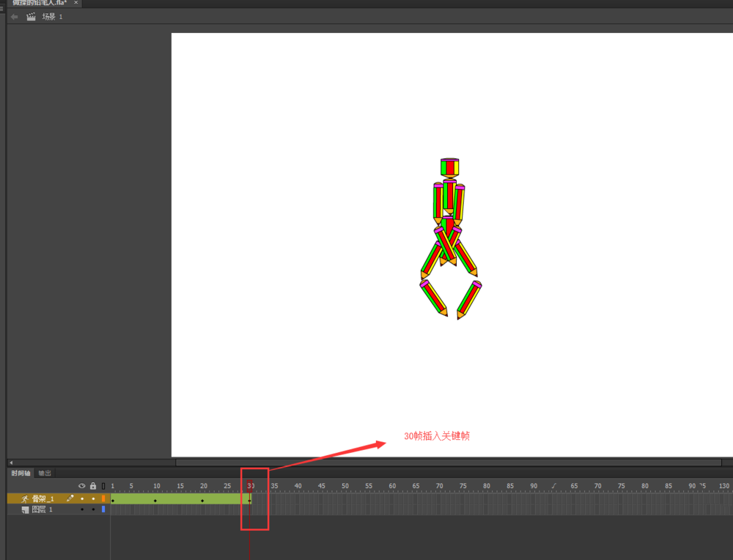Toggle orange outline swatch of 骨架_1
Screen dimensions: 733x560
[103, 498]
